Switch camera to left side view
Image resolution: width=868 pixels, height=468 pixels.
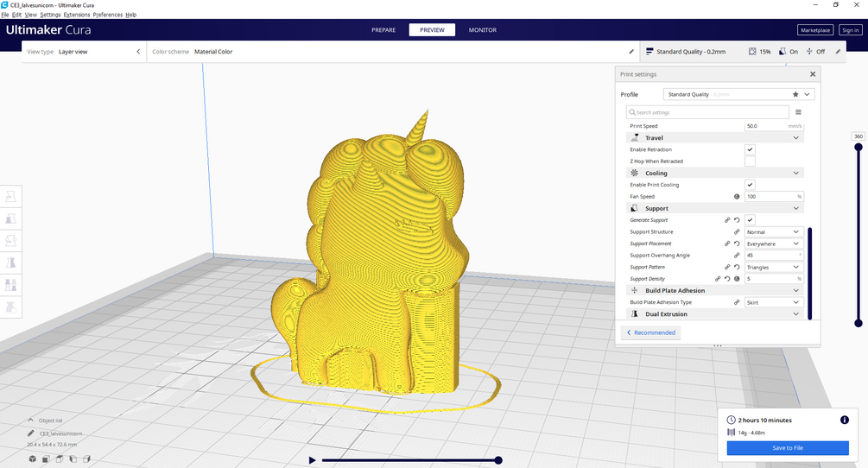point(73,459)
